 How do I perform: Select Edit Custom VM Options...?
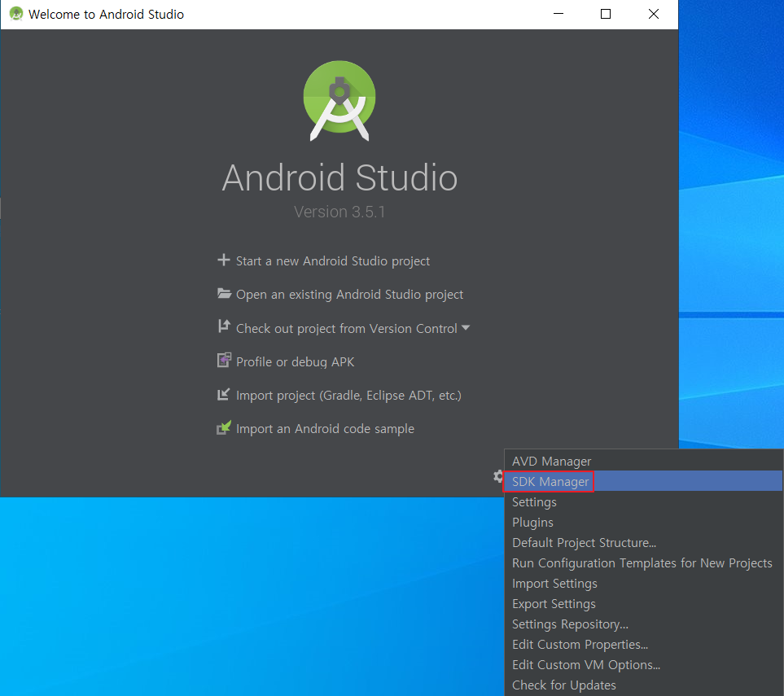(x=643, y=665)
